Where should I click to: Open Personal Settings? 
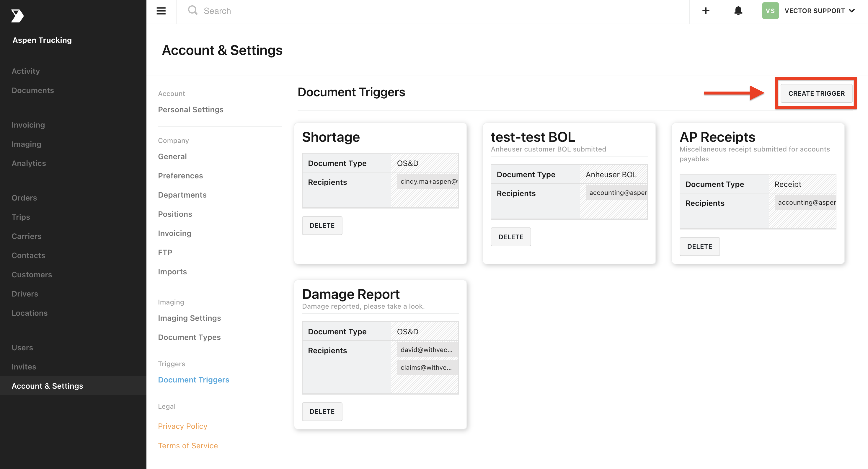click(x=191, y=110)
